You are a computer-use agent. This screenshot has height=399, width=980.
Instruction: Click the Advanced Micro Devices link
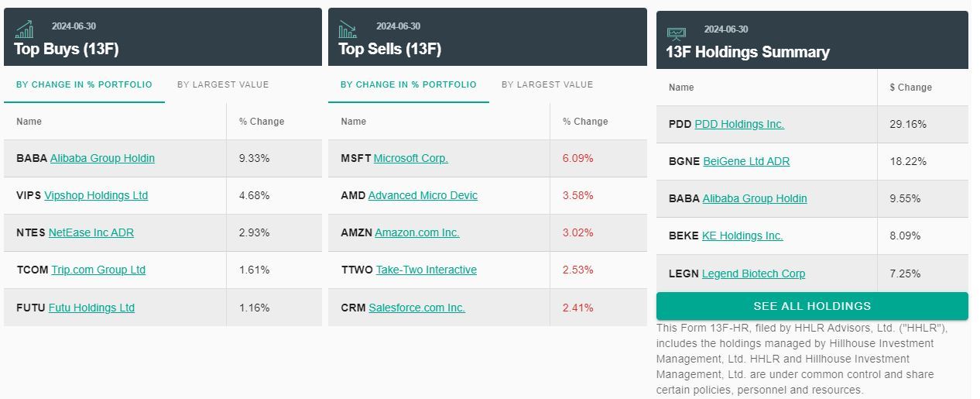pyautogui.click(x=423, y=195)
